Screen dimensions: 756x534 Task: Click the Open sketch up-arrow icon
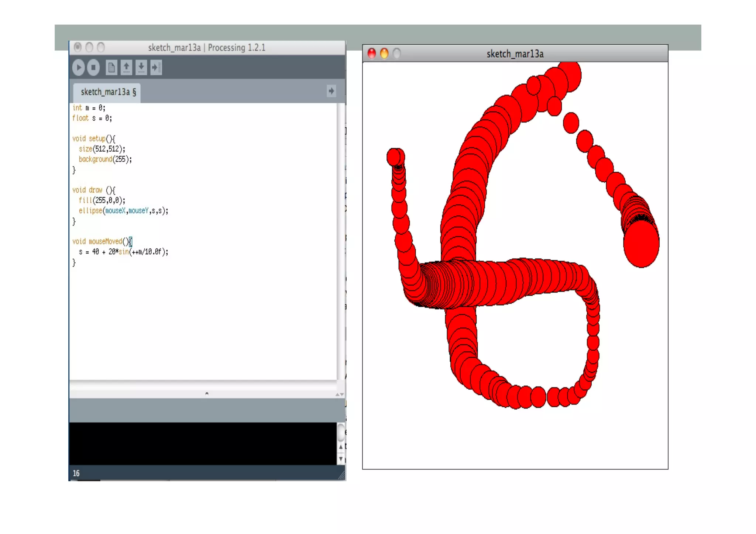(x=126, y=68)
